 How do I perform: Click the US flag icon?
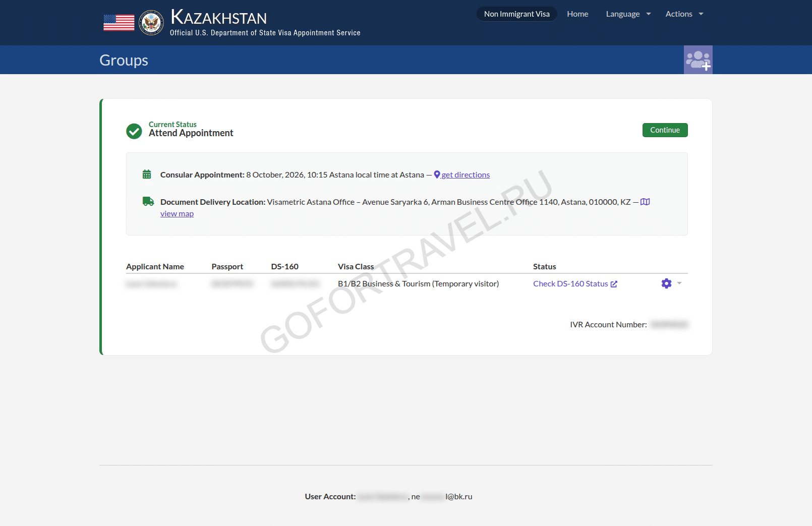(119, 23)
